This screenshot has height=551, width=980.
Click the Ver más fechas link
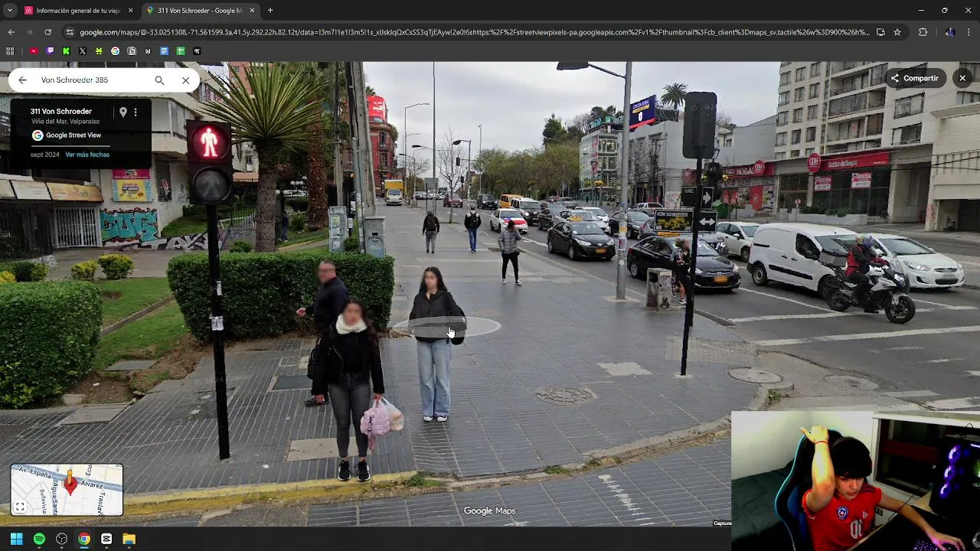point(87,155)
